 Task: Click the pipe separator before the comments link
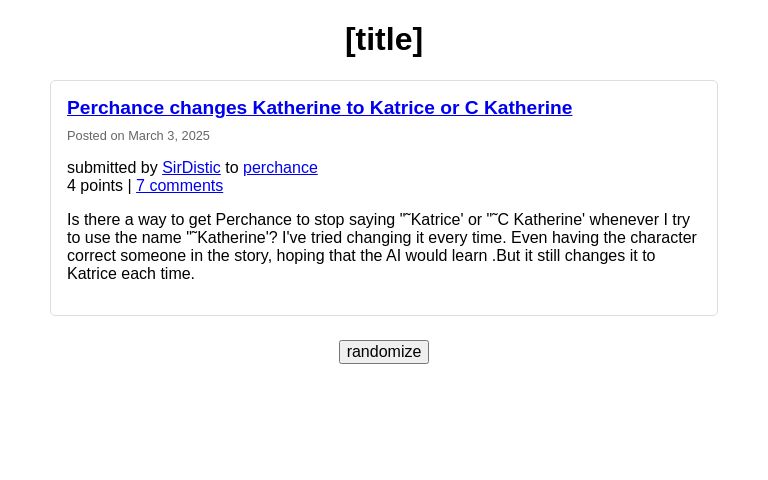tap(129, 185)
